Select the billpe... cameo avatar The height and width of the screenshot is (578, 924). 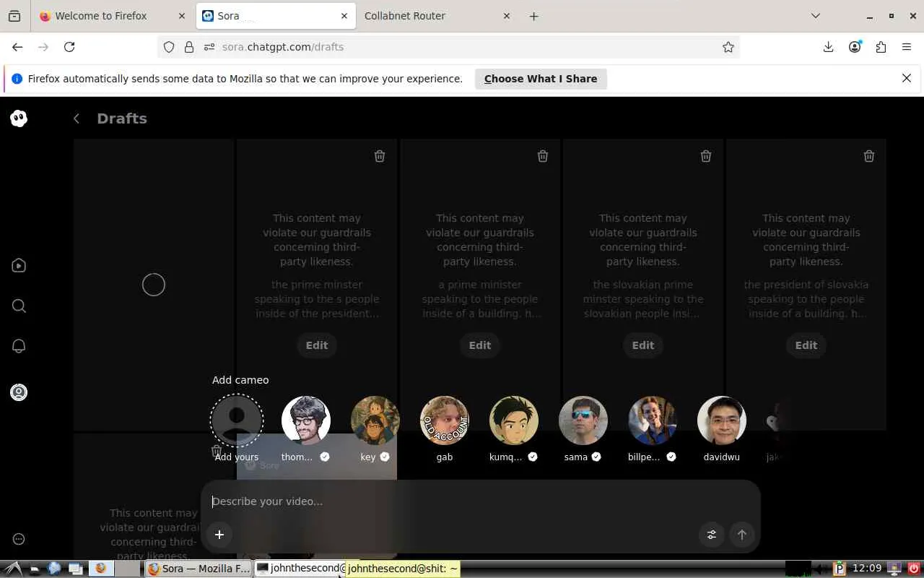tap(653, 420)
